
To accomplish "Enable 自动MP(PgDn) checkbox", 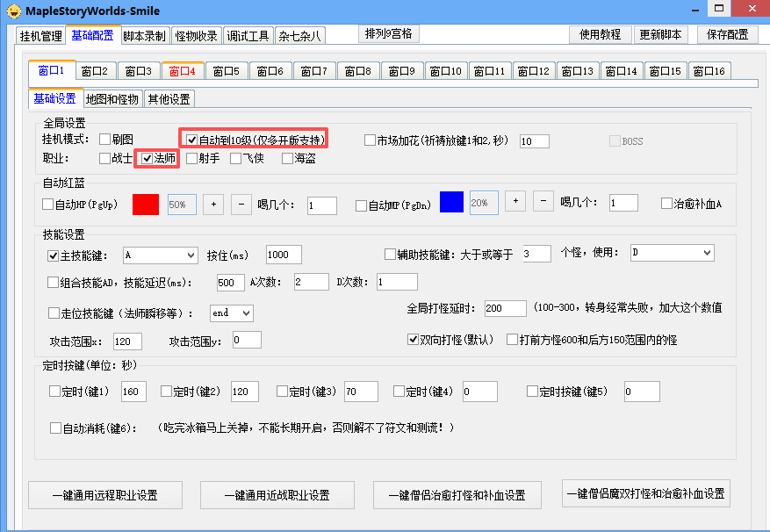I will pyautogui.click(x=361, y=205).
